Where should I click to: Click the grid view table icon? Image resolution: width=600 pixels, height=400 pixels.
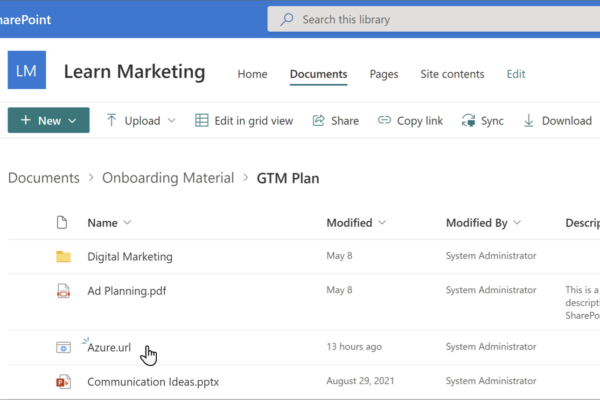[x=202, y=120]
